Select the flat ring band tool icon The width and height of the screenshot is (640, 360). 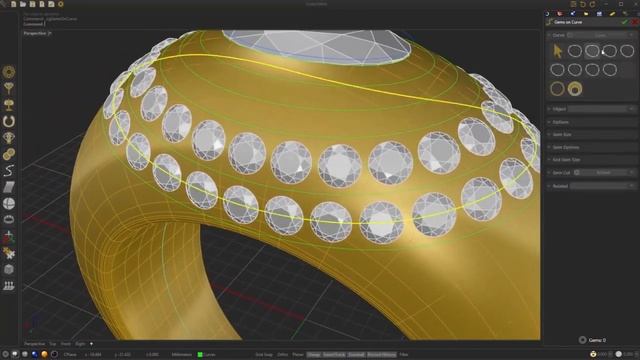[x=9, y=220]
